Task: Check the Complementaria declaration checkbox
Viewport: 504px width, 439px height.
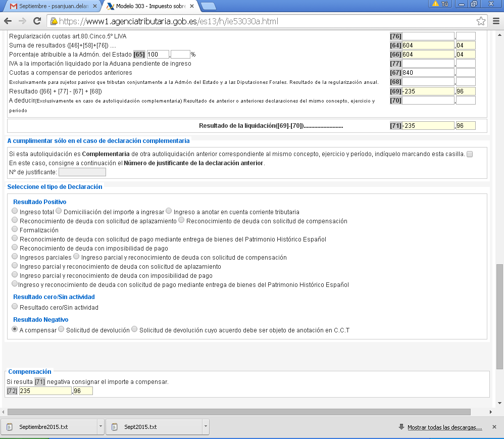Action: click(470, 154)
